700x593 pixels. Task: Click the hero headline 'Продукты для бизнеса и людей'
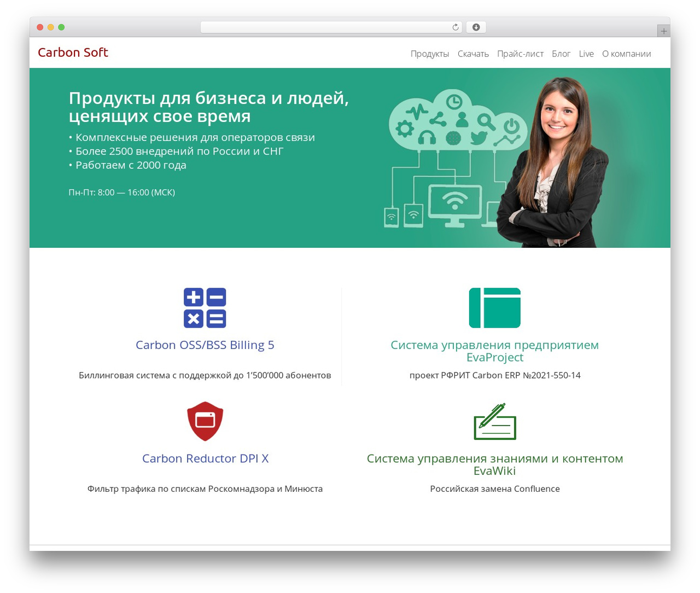[x=209, y=107]
